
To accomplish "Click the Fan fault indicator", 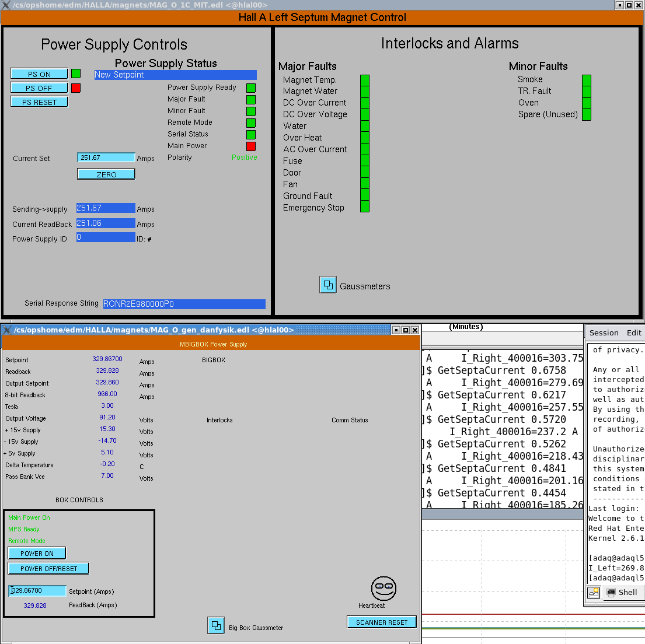I will click(x=364, y=184).
